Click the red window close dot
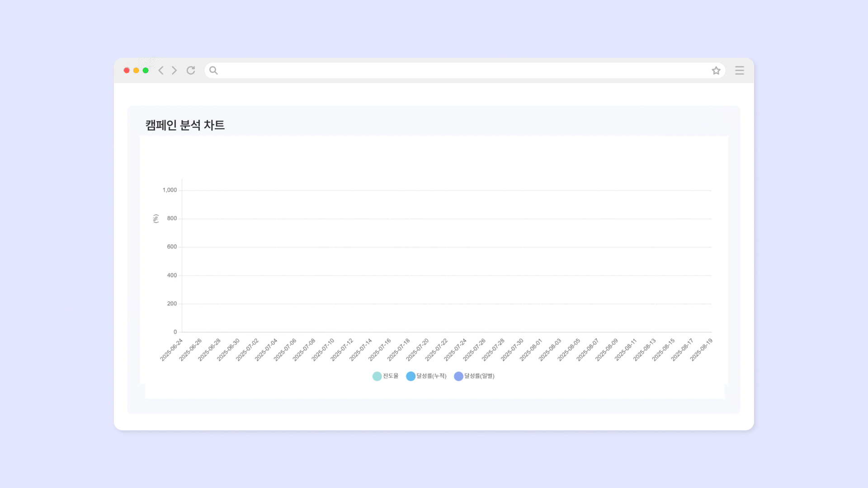 pos(127,70)
